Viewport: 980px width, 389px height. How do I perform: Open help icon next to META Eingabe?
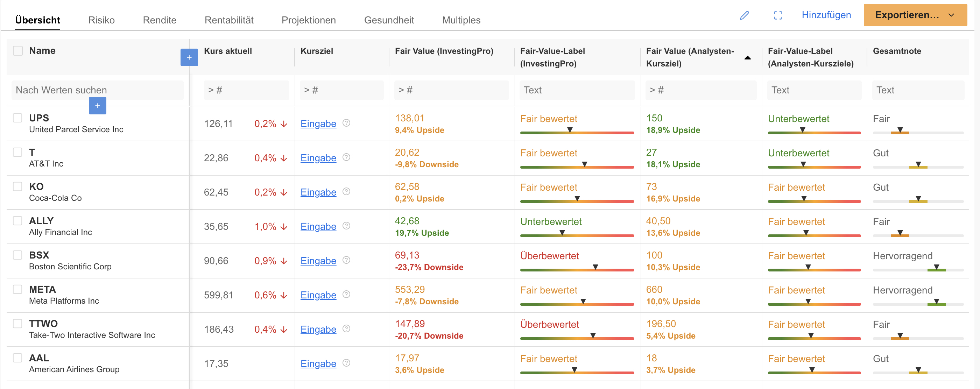(x=346, y=294)
